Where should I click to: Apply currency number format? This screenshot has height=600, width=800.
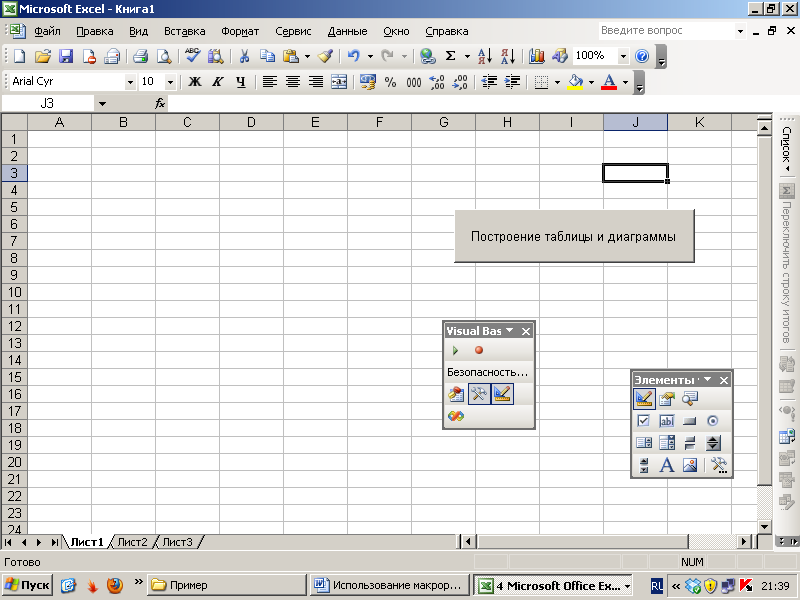pos(368,82)
